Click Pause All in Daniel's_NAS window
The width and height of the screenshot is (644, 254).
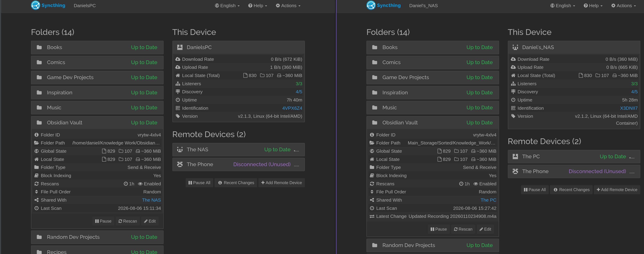[x=535, y=190]
